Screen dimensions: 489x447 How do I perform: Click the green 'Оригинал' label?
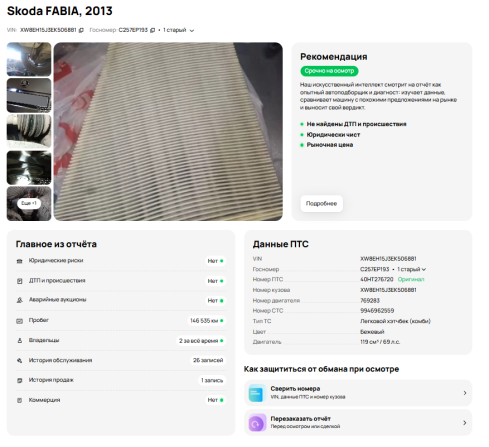(x=411, y=279)
